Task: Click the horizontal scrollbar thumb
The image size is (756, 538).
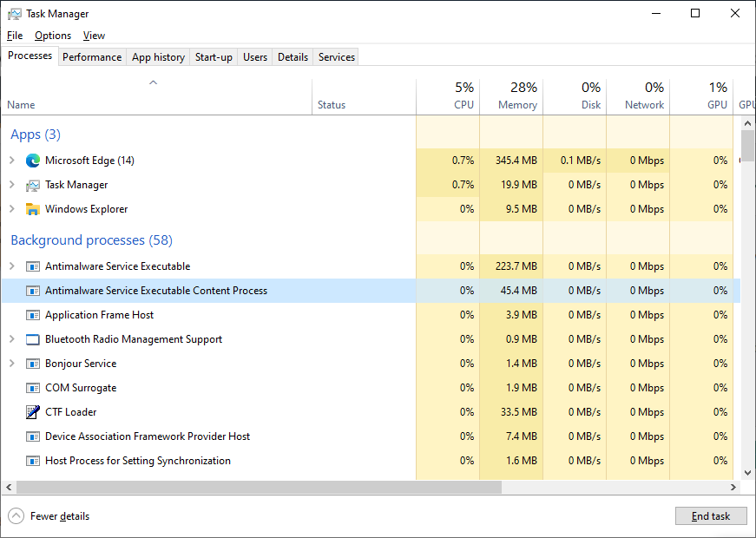Action: tap(252, 488)
